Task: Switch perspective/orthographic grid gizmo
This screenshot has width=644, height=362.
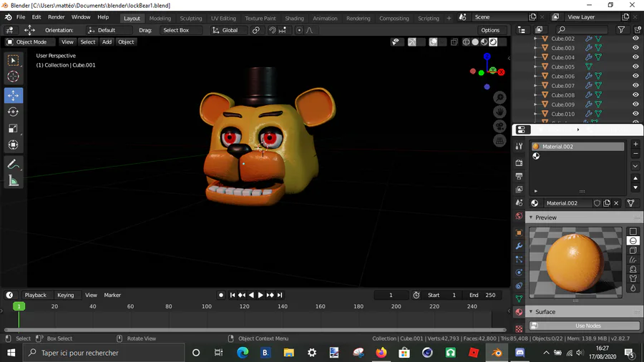Action: pos(499,141)
